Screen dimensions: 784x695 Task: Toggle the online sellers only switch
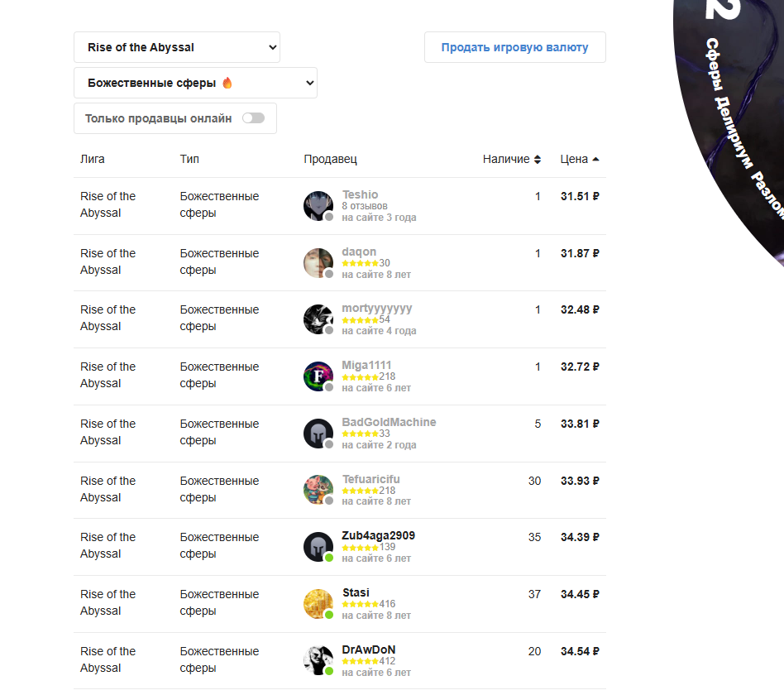click(254, 118)
